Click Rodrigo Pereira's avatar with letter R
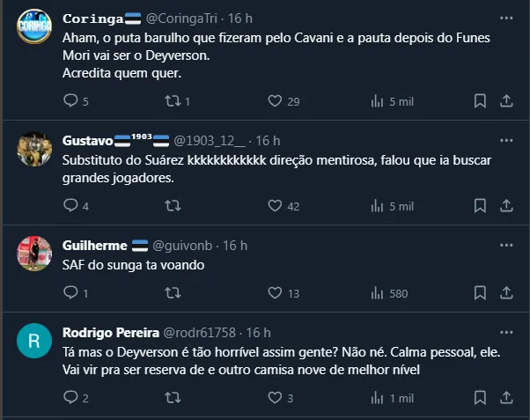530x420 pixels. 34,341
